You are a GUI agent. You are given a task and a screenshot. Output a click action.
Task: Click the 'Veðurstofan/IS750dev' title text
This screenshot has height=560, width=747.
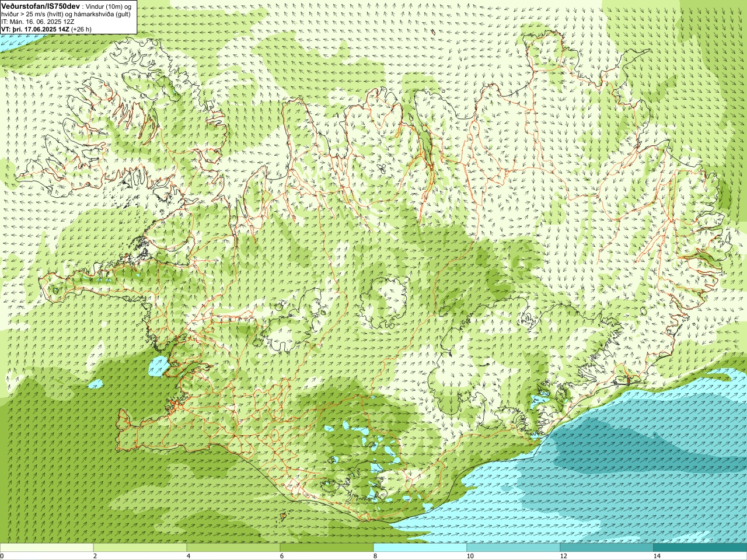point(40,5)
